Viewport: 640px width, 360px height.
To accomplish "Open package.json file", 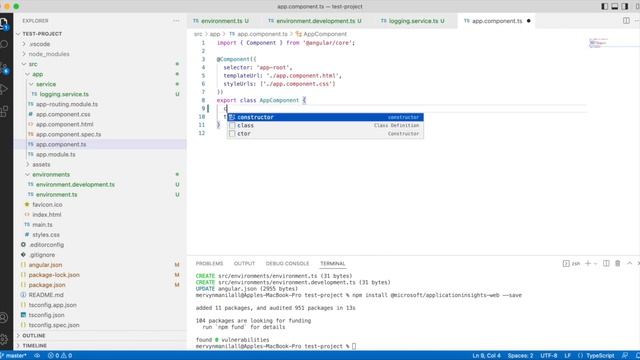I will click(100, 285).
